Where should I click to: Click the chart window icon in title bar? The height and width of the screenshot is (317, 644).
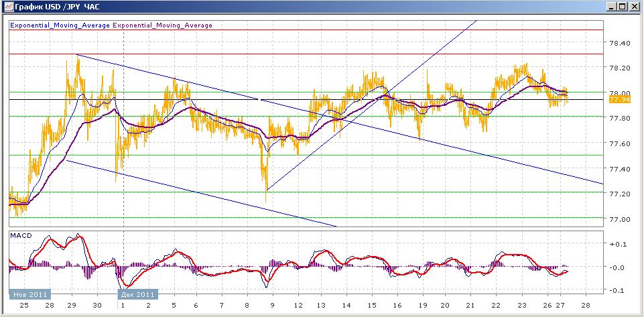(x=7, y=6)
